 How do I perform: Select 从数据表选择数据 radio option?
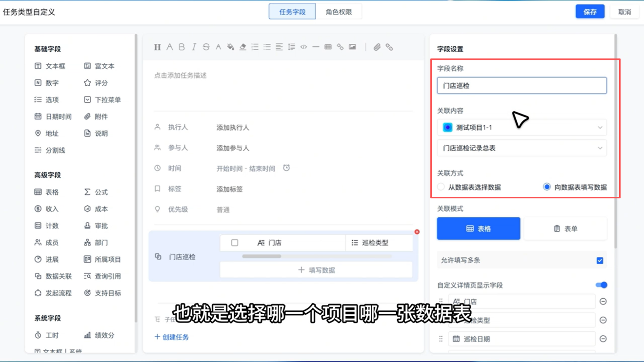point(469,187)
